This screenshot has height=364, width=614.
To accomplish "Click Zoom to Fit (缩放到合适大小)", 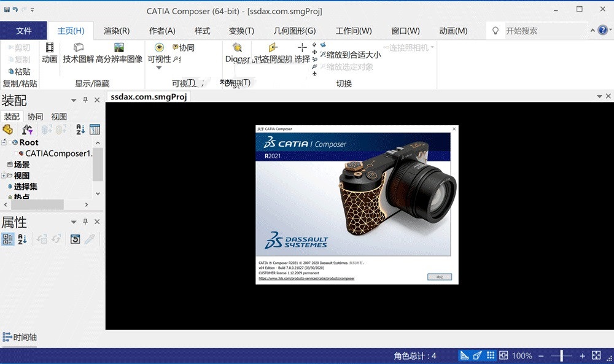I will (351, 55).
